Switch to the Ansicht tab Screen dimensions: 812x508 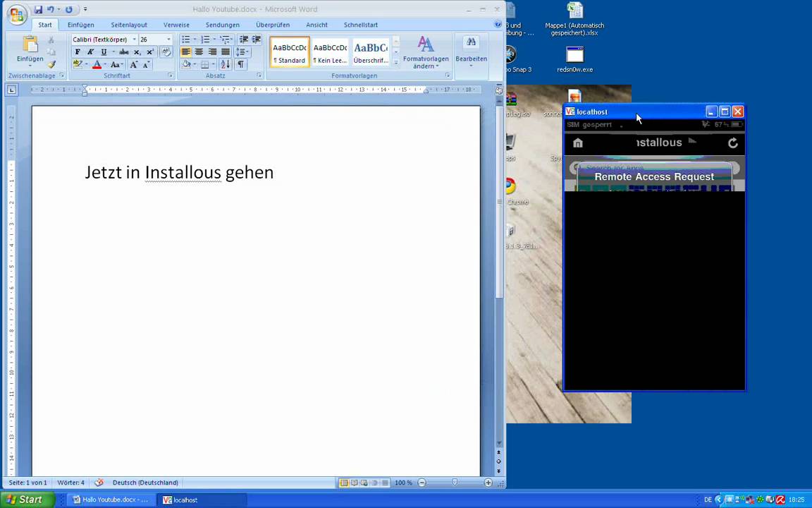pyautogui.click(x=317, y=25)
